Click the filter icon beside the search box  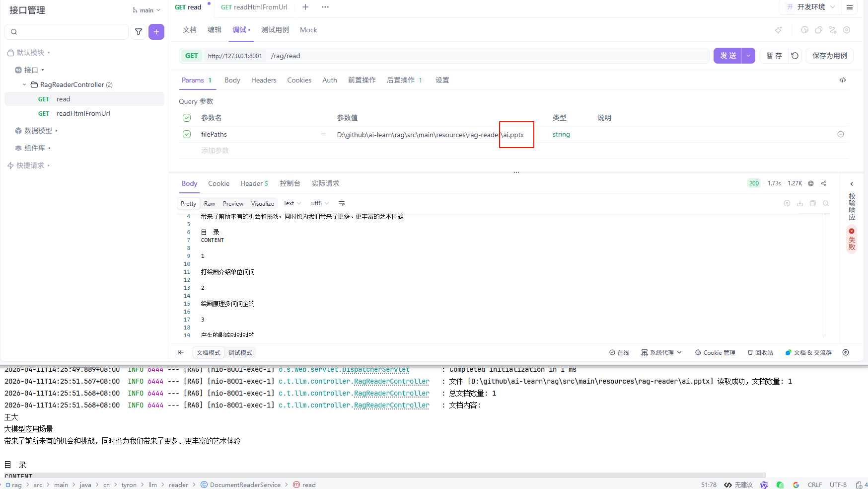coord(139,32)
